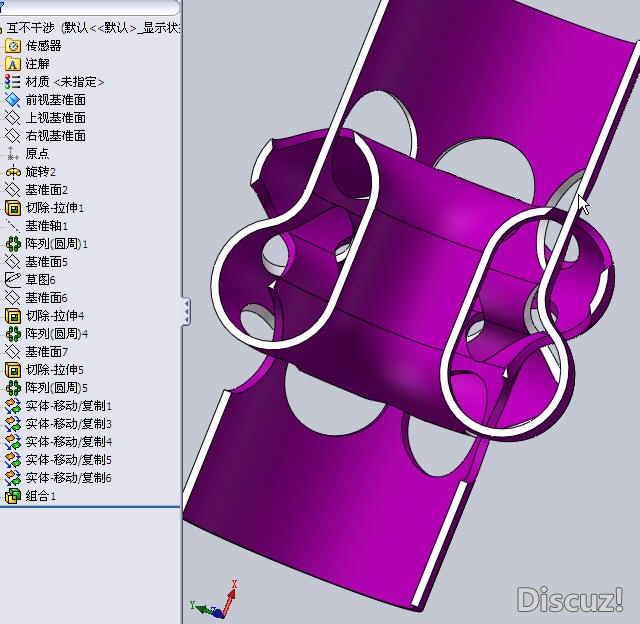Viewport: 640px width, 624px height.
Task: Click the 基准面6 plane icon
Action: (x=13, y=298)
